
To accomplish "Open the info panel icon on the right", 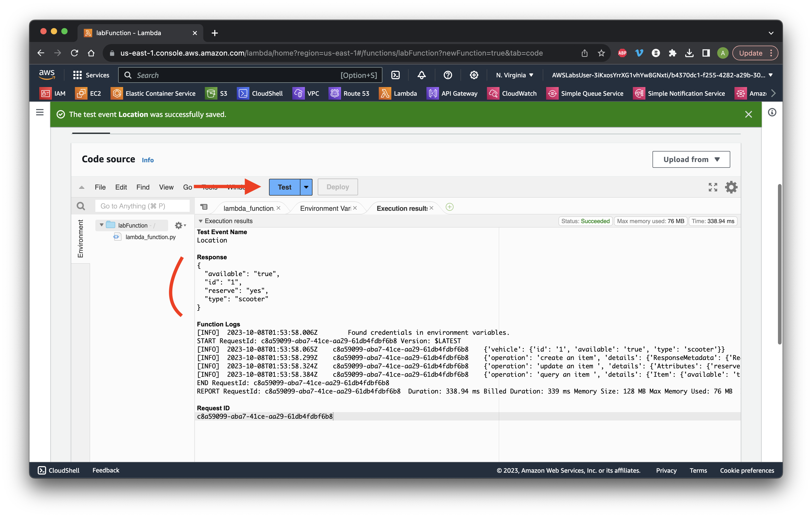I will point(772,112).
